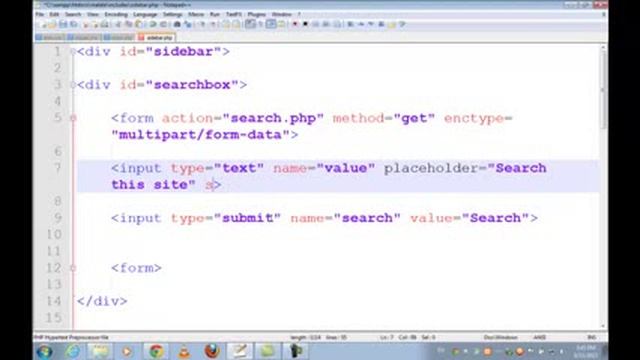Click the </div> tag on line 14
This screenshot has width=640, height=360.
pyautogui.click(x=102, y=301)
